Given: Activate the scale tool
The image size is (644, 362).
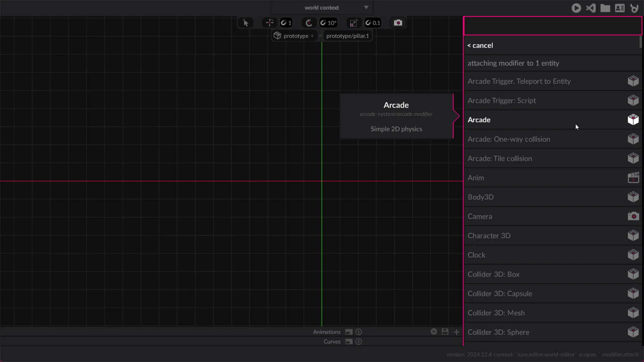Looking at the screenshot, I should click(x=353, y=23).
